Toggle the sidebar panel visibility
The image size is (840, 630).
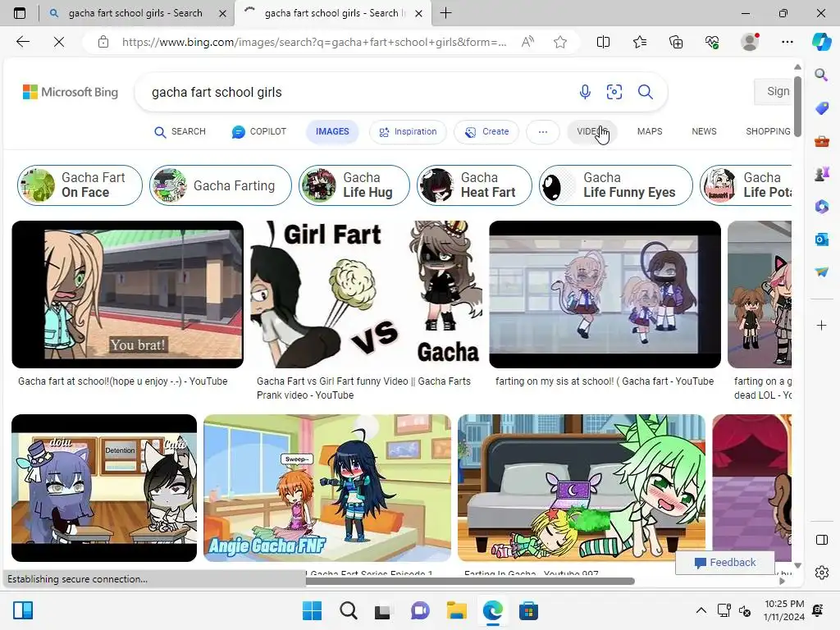[x=822, y=540]
